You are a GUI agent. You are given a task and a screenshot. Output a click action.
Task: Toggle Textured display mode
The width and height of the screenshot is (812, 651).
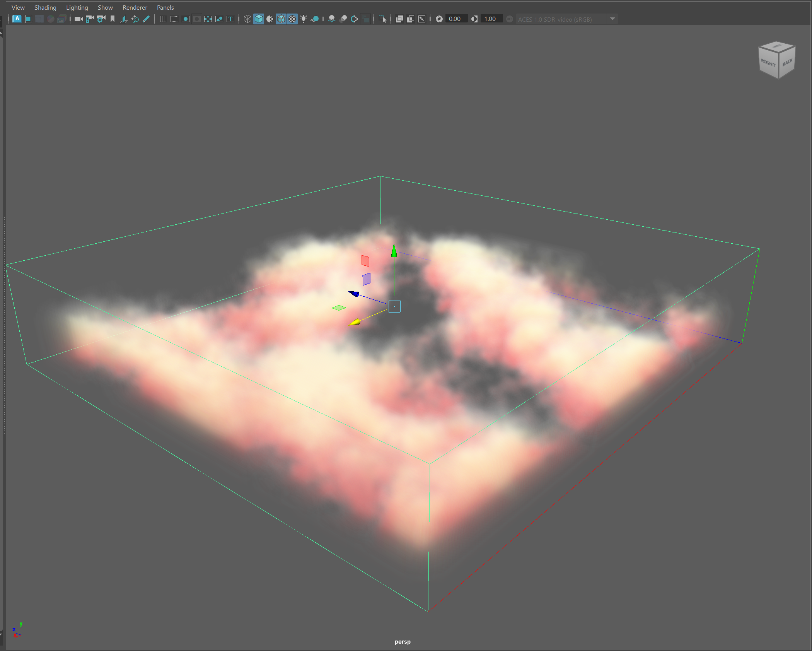tap(293, 19)
